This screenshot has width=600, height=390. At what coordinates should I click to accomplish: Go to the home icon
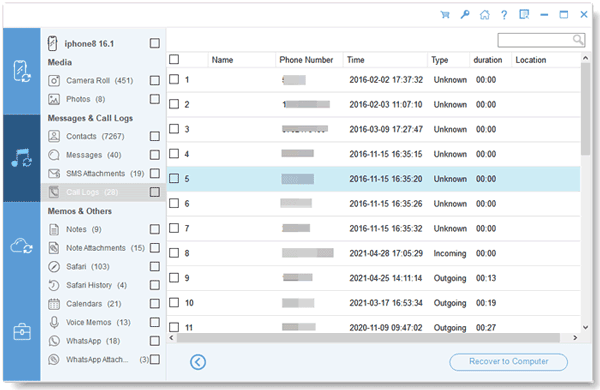[484, 15]
